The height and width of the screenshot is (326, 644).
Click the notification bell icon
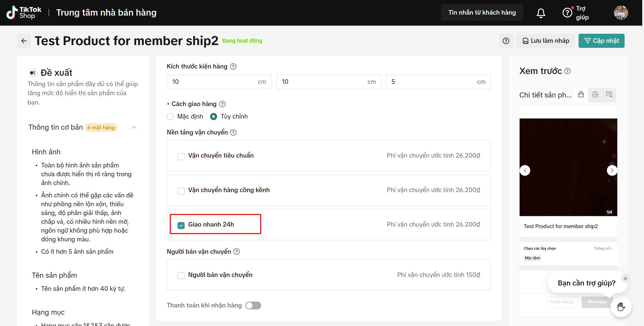540,13
